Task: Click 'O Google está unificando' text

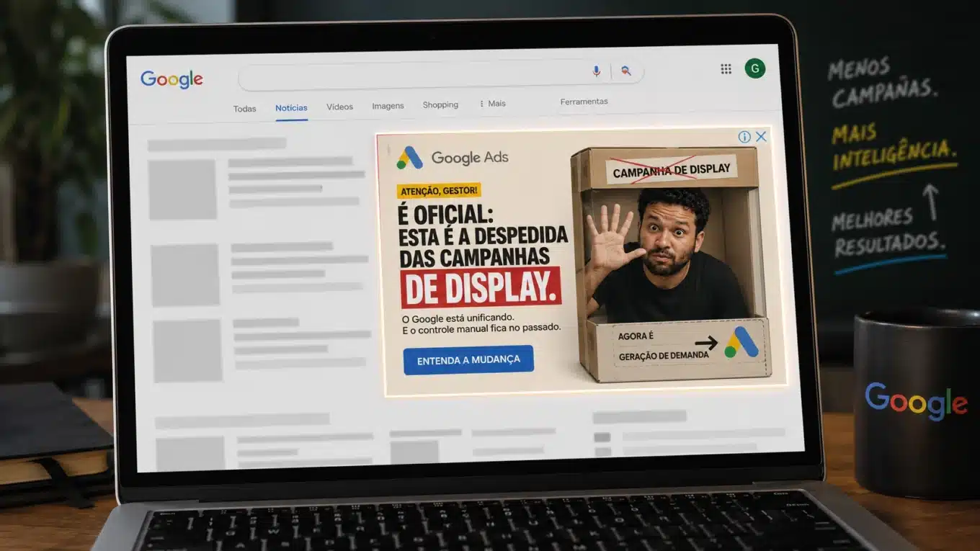Action: point(459,318)
